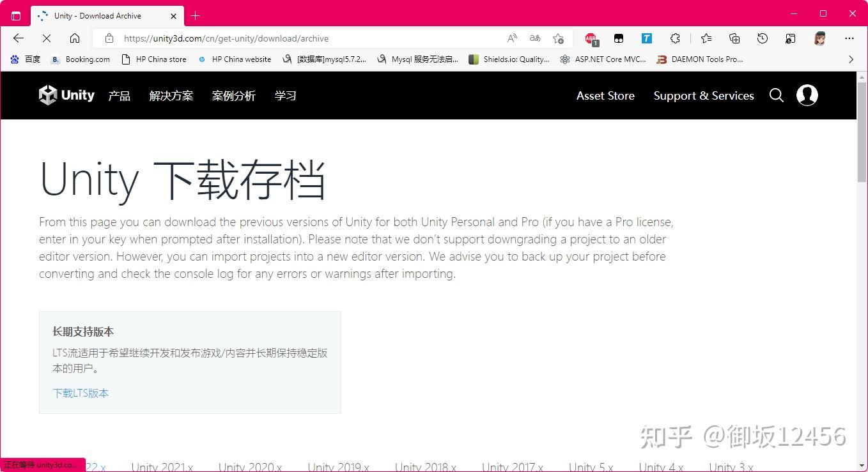Open the Extensions puzzle icon
The height and width of the screenshot is (472, 868).
coord(675,38)
